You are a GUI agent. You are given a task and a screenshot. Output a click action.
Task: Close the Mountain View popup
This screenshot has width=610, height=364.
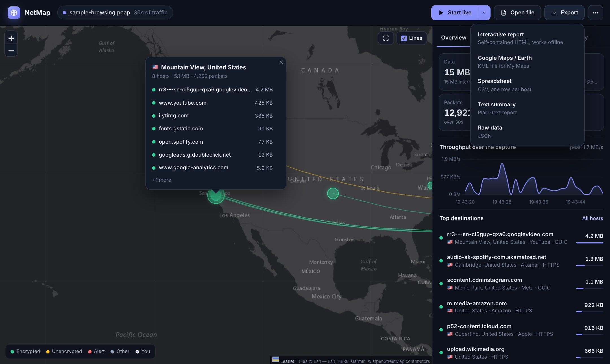pos(281,62)
